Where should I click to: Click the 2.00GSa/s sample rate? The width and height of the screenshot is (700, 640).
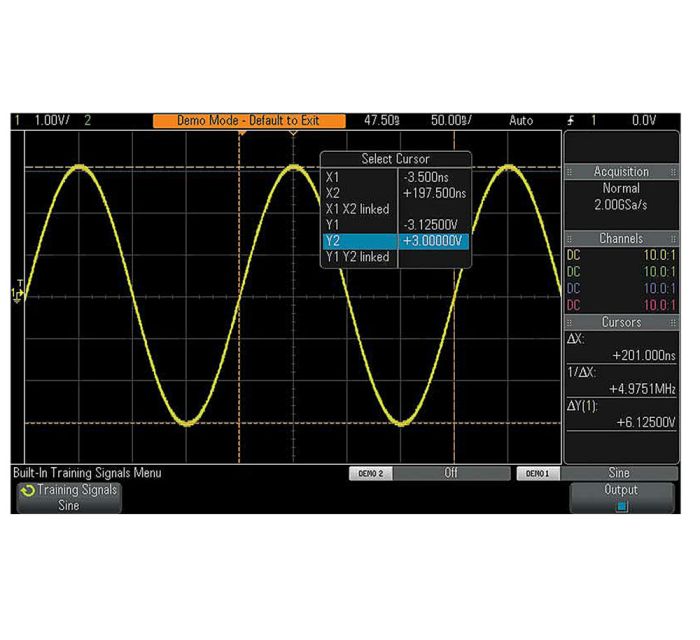point(621,205)
